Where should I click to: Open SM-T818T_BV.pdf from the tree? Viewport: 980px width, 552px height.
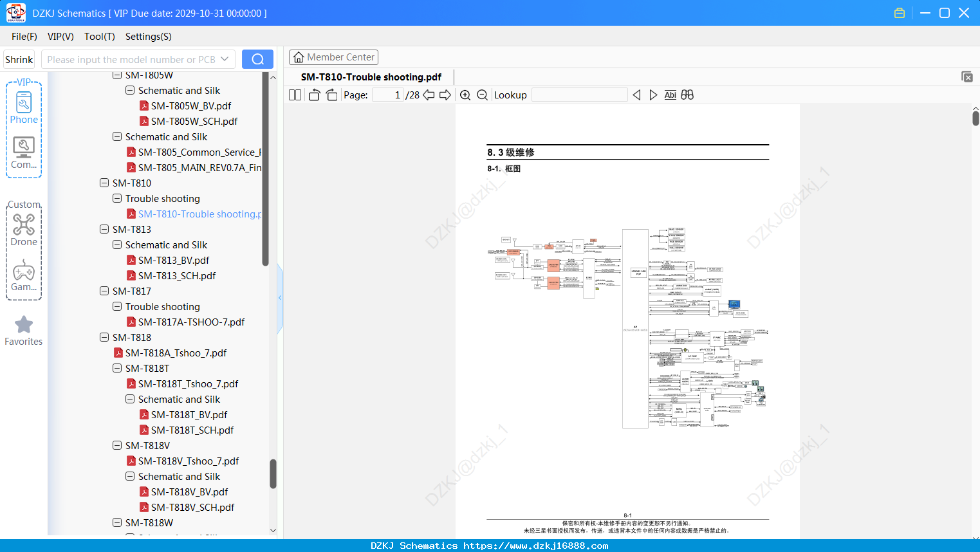pyautogui.click(x=189, y=415)
